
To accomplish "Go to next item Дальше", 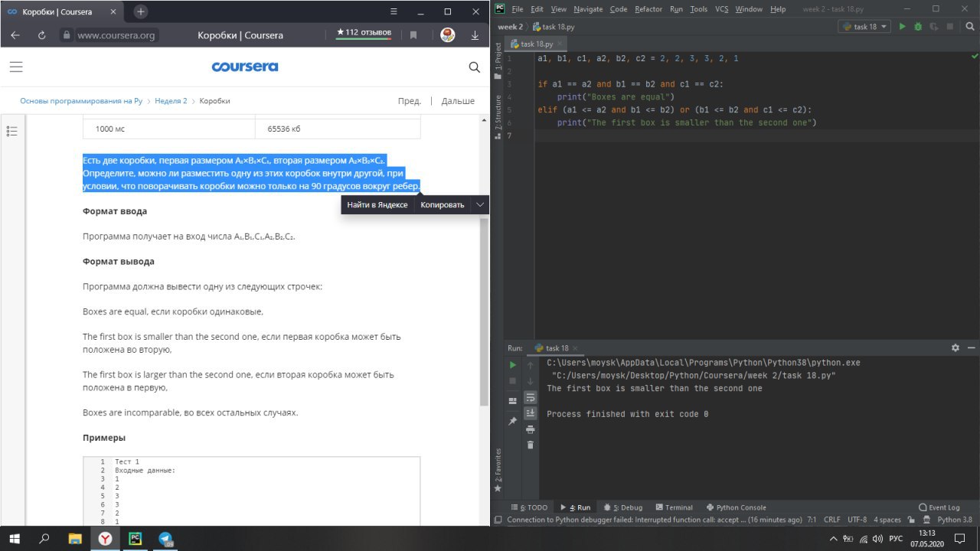I will (458, 101).
